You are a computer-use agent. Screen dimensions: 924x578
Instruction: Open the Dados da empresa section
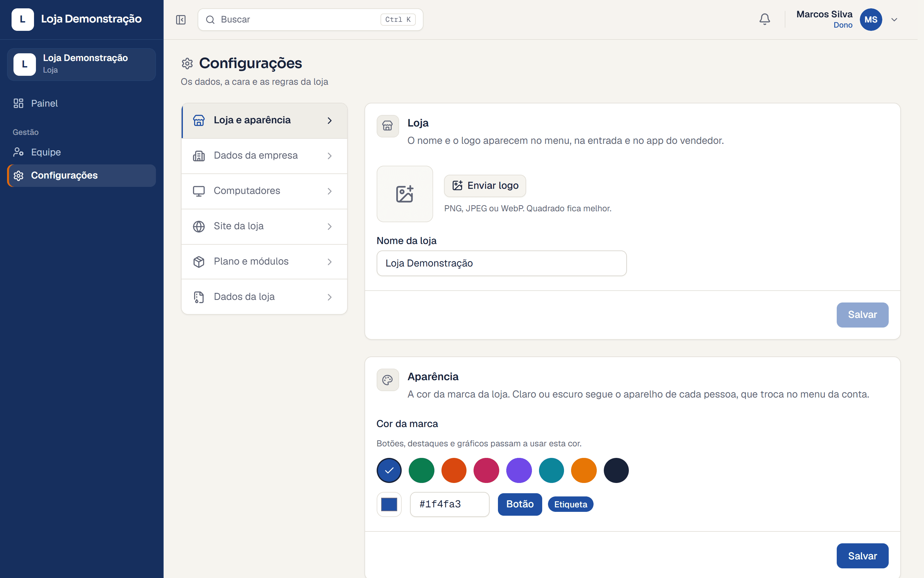point(264,156)
